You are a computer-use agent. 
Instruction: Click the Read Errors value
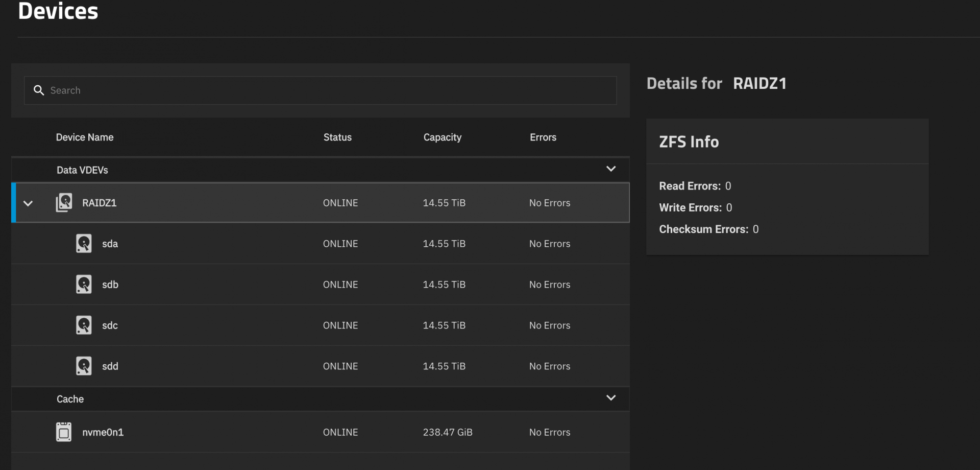[728, 186]
